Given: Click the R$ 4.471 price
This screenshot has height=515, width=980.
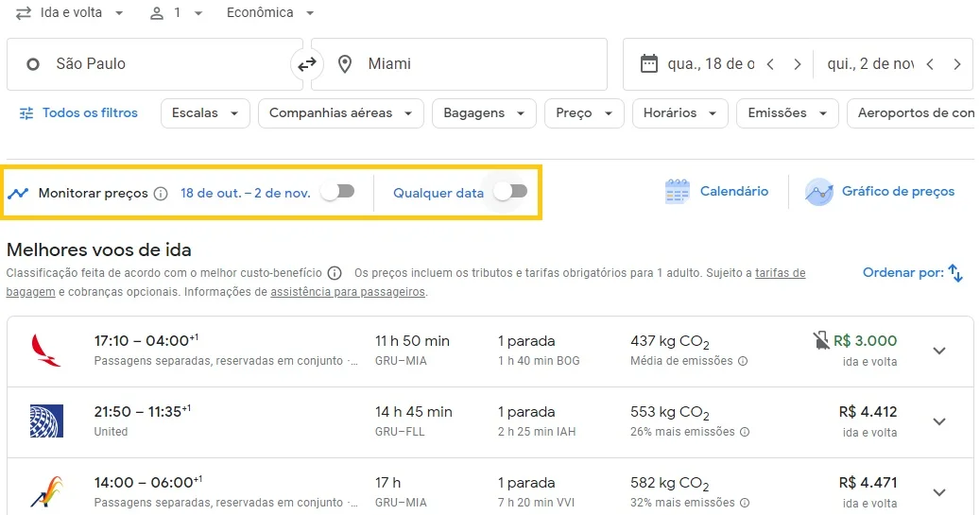Looking at the screenshot, I should click(x=868, y=483).
